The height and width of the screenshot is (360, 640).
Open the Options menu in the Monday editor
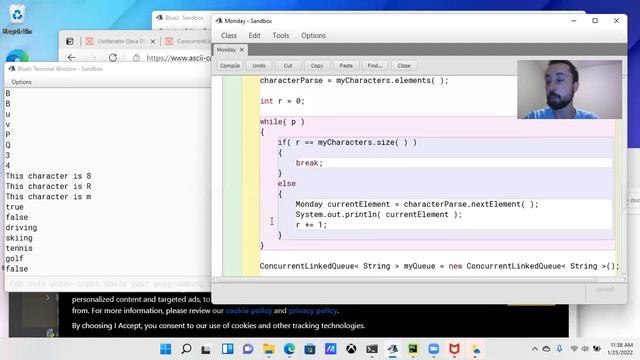pyautogui.click(x=313, y=36)
